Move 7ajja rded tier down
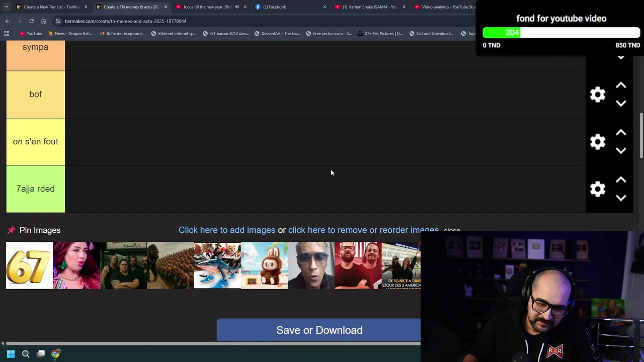The width and height of the screenshot is (644, 362). 621,198
